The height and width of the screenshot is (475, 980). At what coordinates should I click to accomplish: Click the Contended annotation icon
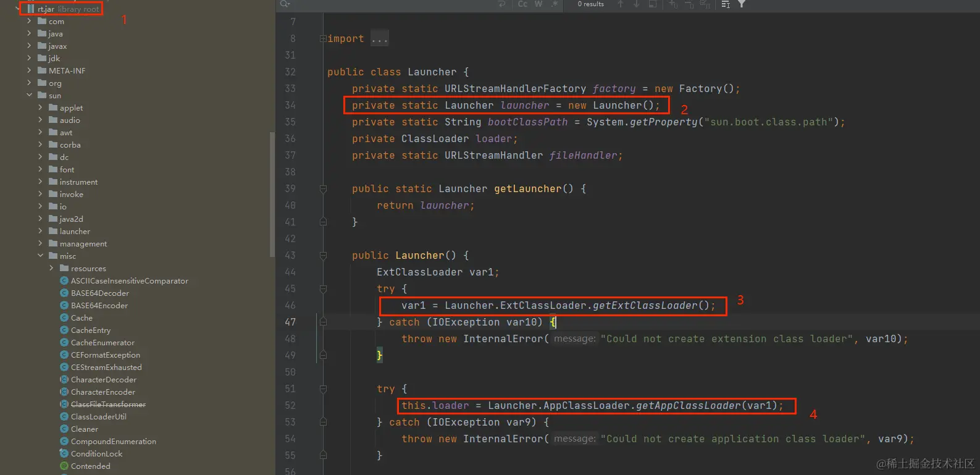tap(64, 466)
